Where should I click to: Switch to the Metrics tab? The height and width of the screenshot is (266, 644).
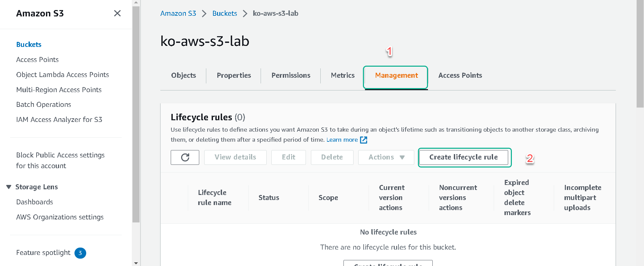pyautogui.click(x=342, y=75)
